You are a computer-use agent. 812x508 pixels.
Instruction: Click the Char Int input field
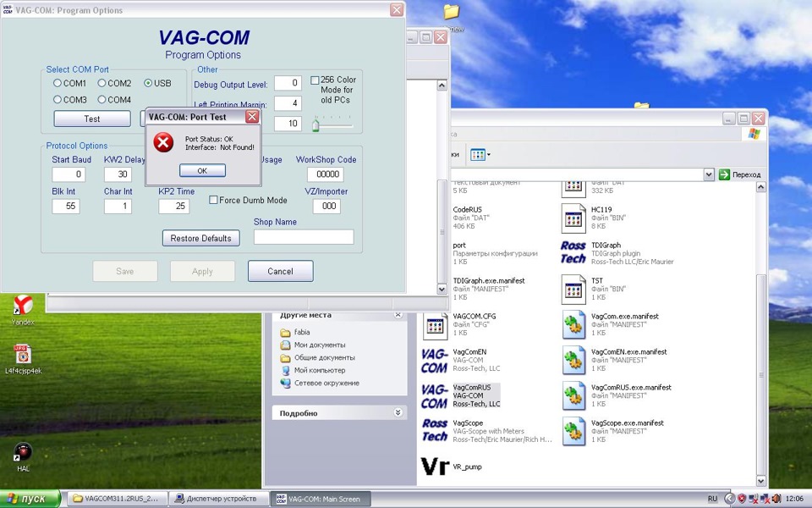[x=118, y=206]
